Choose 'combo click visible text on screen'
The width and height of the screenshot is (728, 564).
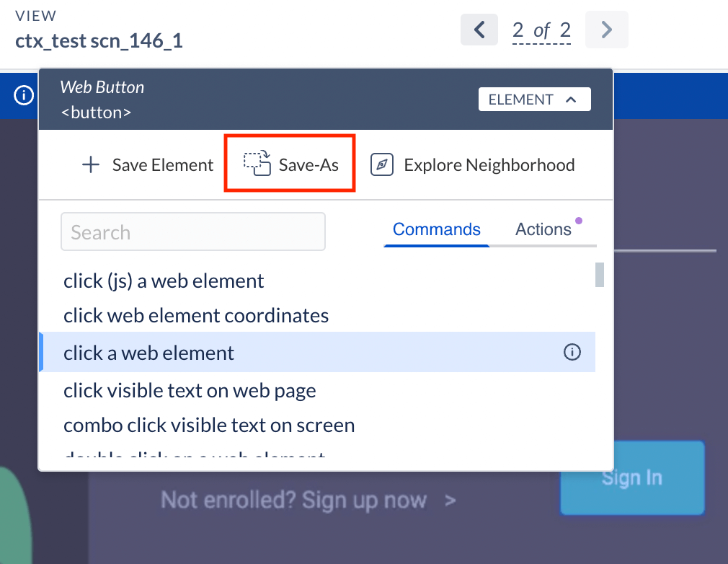pyautogui.click(x=209, y=425)
